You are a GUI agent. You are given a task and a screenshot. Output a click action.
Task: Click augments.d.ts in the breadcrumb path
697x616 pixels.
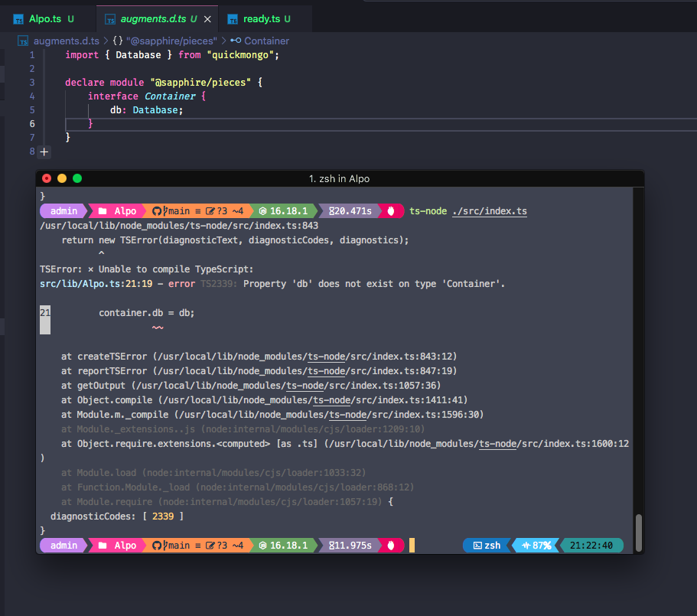[67, 41]
